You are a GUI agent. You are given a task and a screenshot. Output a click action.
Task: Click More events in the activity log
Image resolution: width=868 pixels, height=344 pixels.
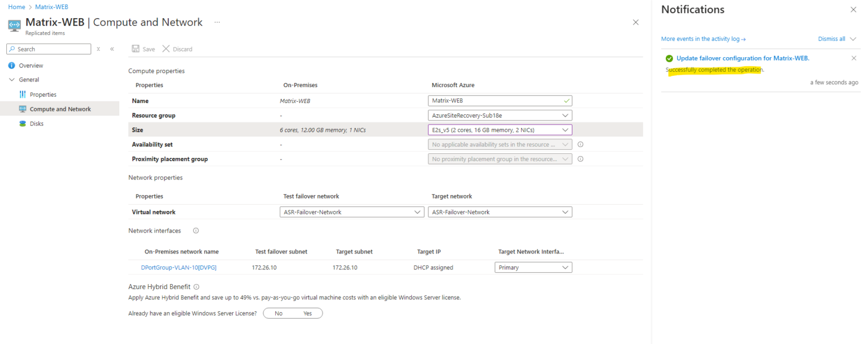pyautogui.click(x=702, y=38)
